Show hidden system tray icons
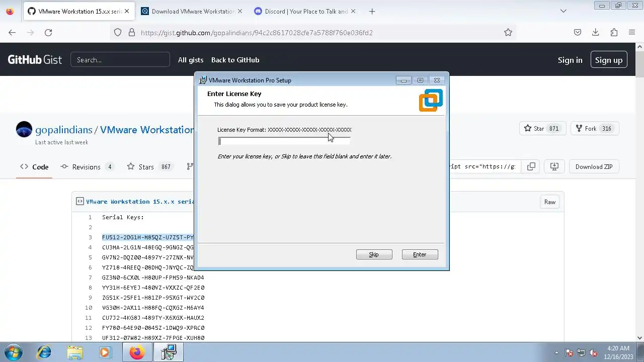The image size is (644, 362). click(556, 352)
